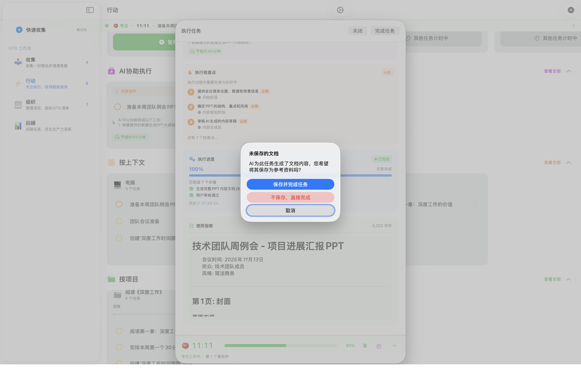581x392 pixels.
Task: Click the 快速收集 plus icon
Action: [x=19, y=30]
